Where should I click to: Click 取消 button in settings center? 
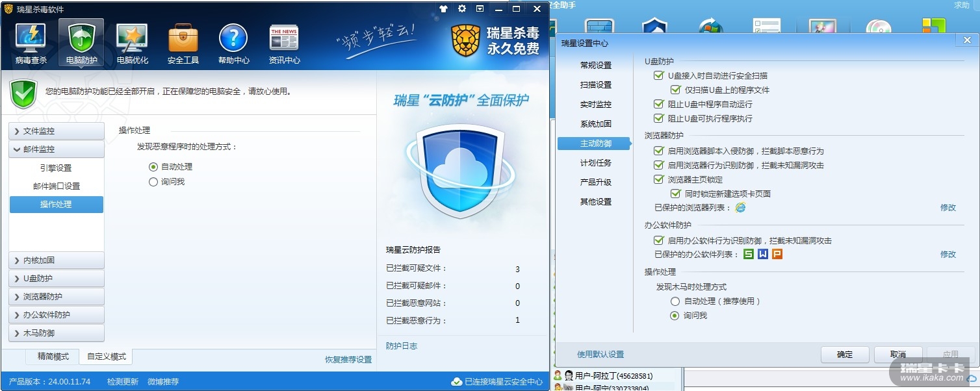(x=898, y=355)
